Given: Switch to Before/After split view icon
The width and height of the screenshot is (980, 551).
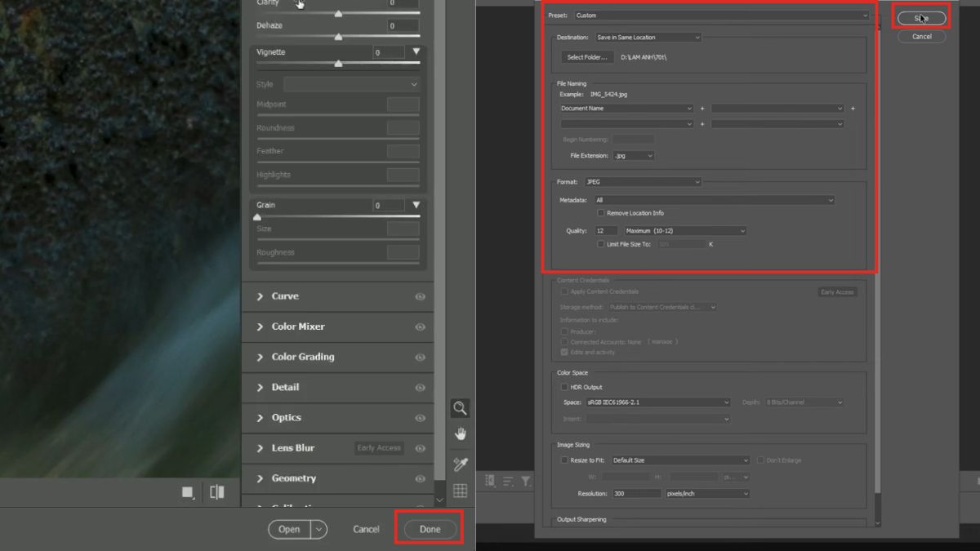Looking at the screenshot, I should [217, 491].
